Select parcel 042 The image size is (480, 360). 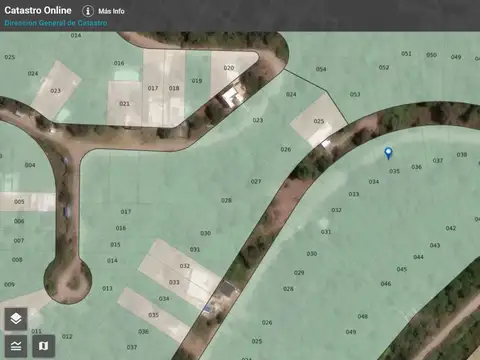coord(451,228)
